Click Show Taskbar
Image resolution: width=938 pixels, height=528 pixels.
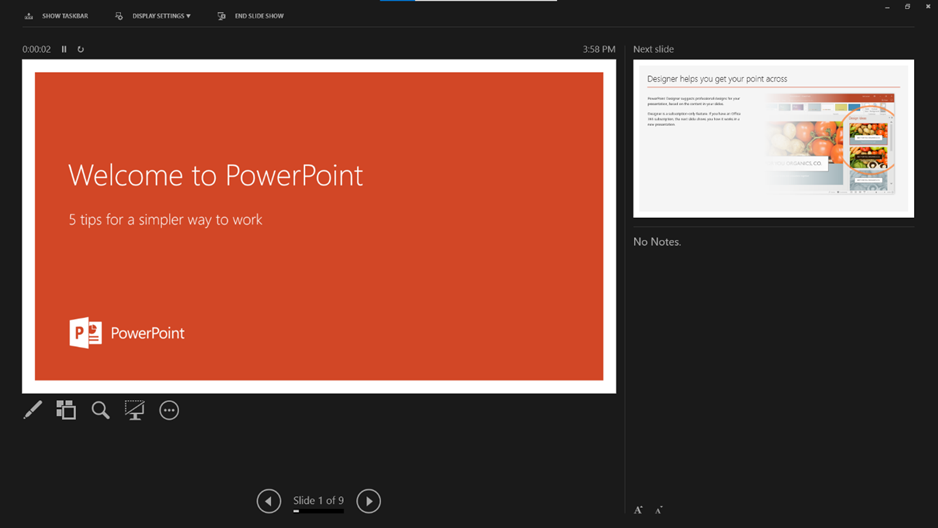coord(57,16)
